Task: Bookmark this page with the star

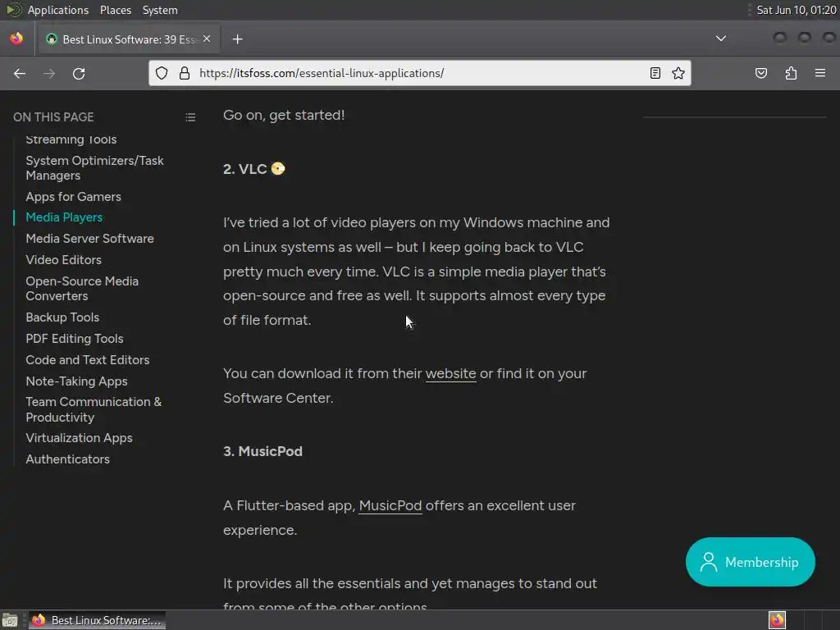Action: [678, 73]
